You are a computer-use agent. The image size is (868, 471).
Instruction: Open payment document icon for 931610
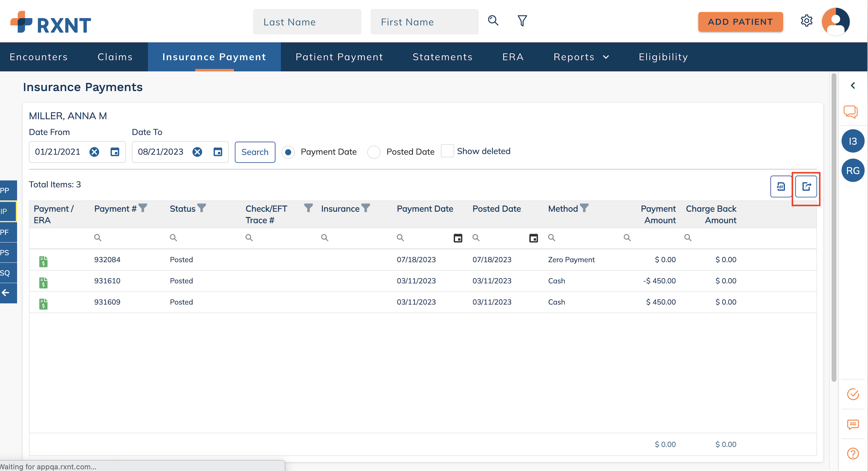pyautogui.click(x=43, y=283)
